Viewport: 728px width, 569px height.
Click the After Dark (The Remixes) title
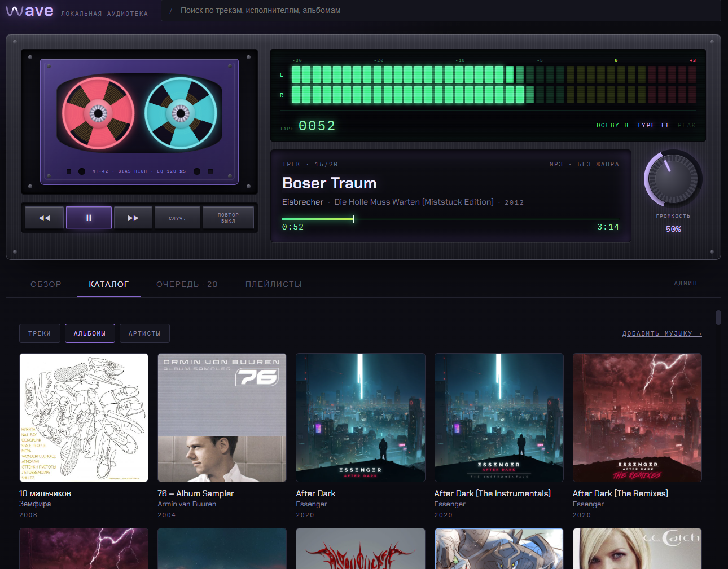click(620, 493)
